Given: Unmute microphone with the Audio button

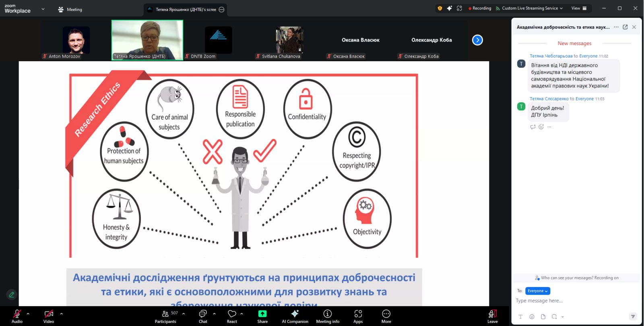Looking at the screenshot, I should [x=17, y=316].
